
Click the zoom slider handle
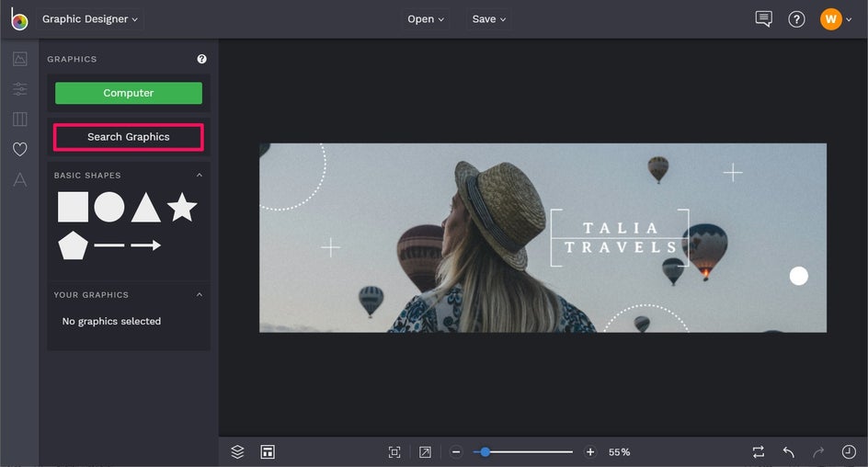485,452
